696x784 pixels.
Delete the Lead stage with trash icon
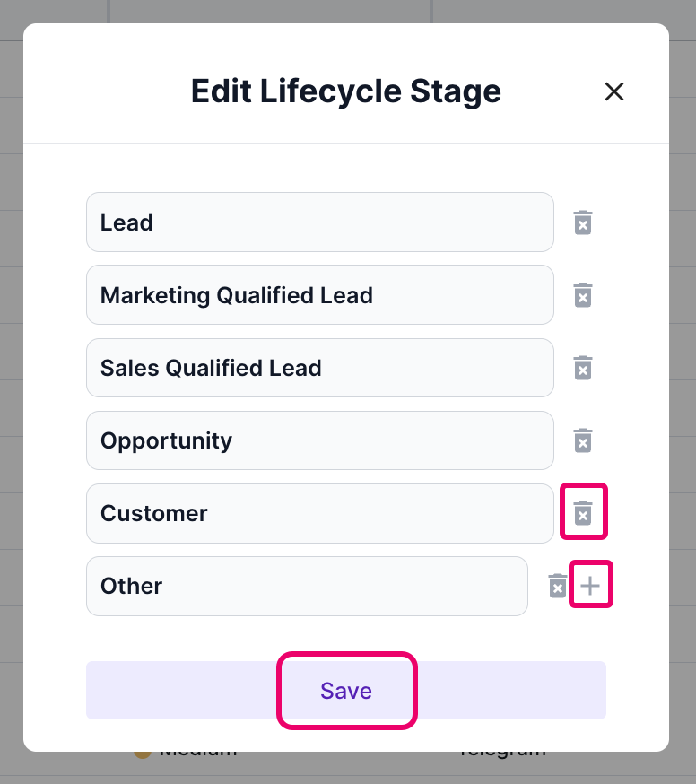coord(582,222)
